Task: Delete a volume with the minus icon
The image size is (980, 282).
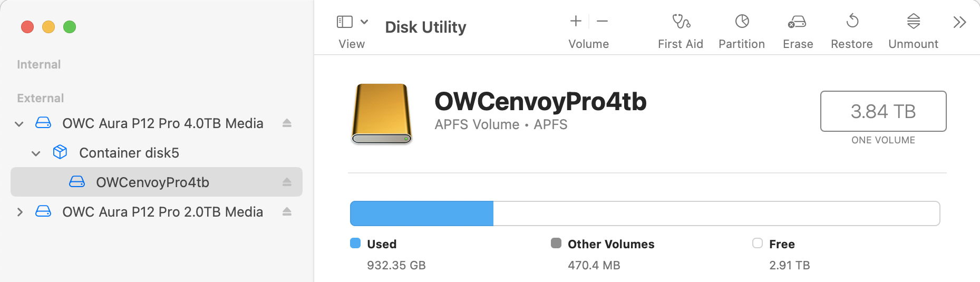Action: click(x=602, y=21)
